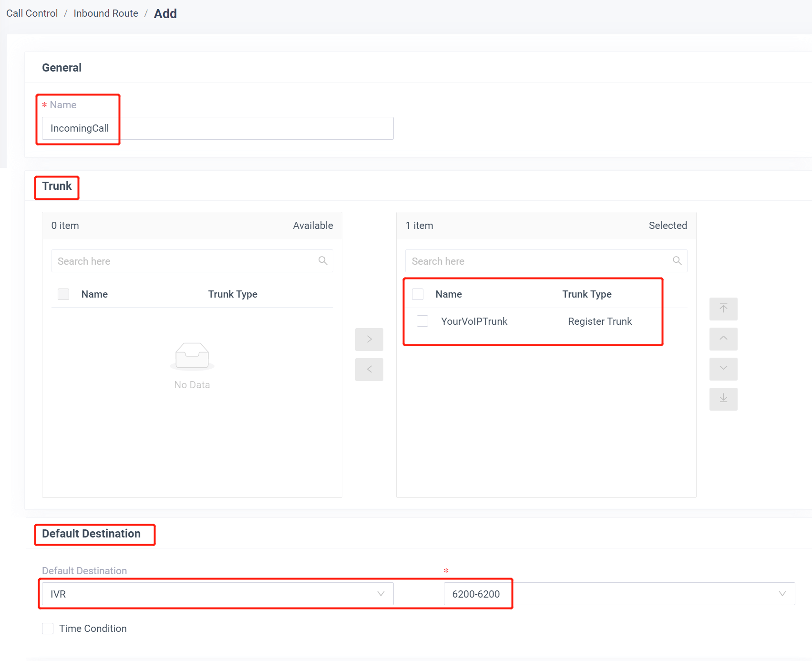Enable the Time Condition checkbox
Viewport: 812px width, 661px height.
tap(48, 629)
